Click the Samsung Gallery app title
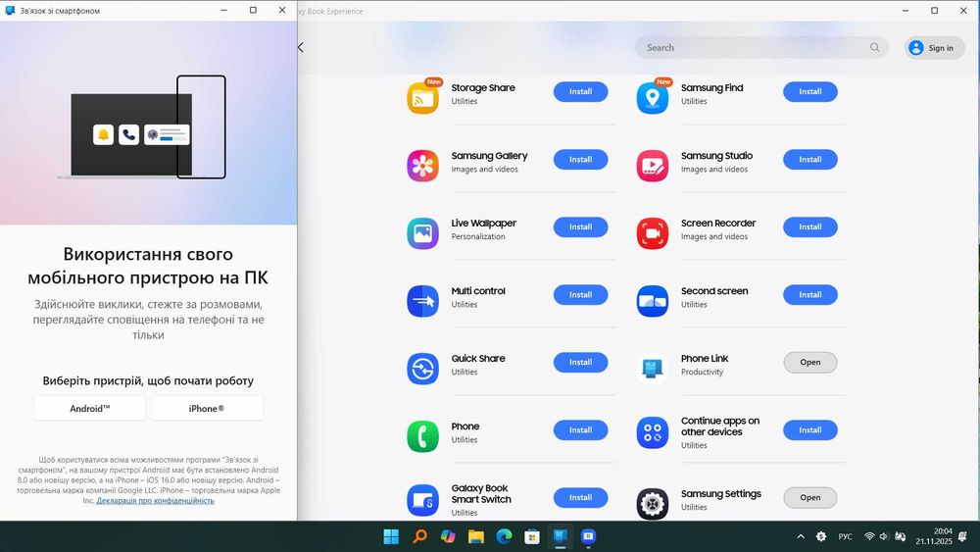 (x=489, y=156)
